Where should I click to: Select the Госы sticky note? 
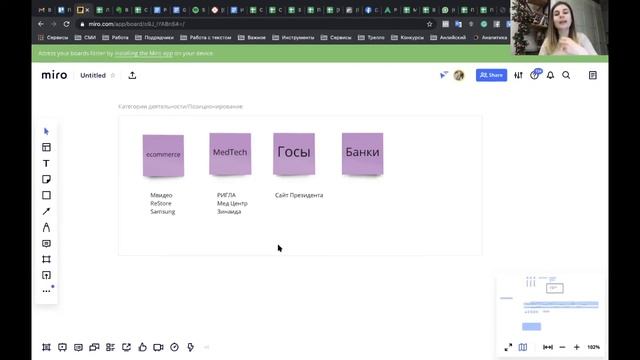294,154
